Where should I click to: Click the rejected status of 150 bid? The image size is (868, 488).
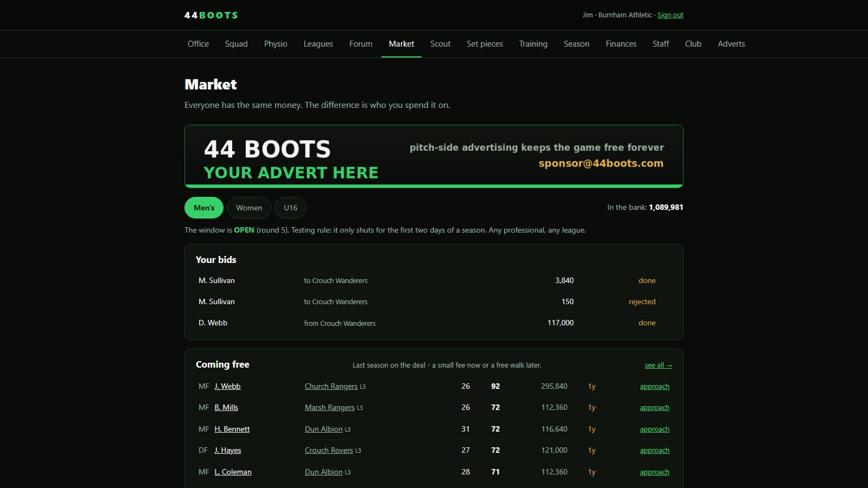[642, 301]
